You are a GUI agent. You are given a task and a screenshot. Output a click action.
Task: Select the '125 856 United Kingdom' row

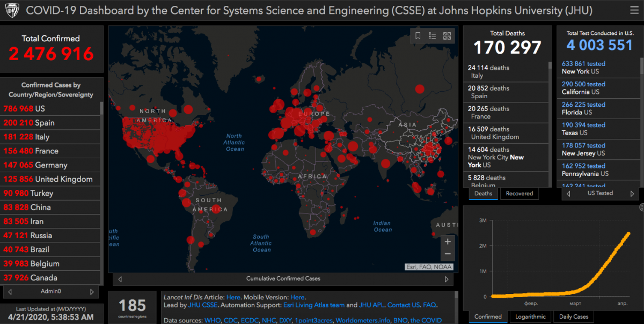(51, 179)
